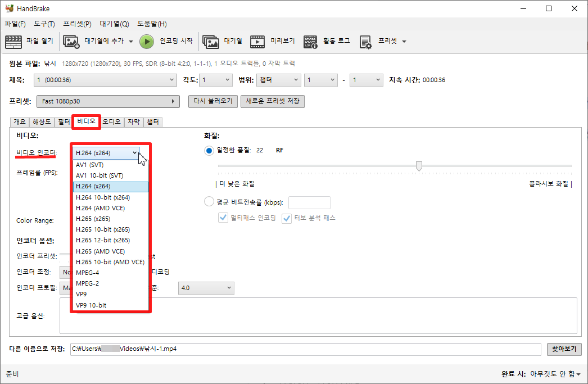Click the 대기열에 추가 image-plus icon

click(71, 42)
